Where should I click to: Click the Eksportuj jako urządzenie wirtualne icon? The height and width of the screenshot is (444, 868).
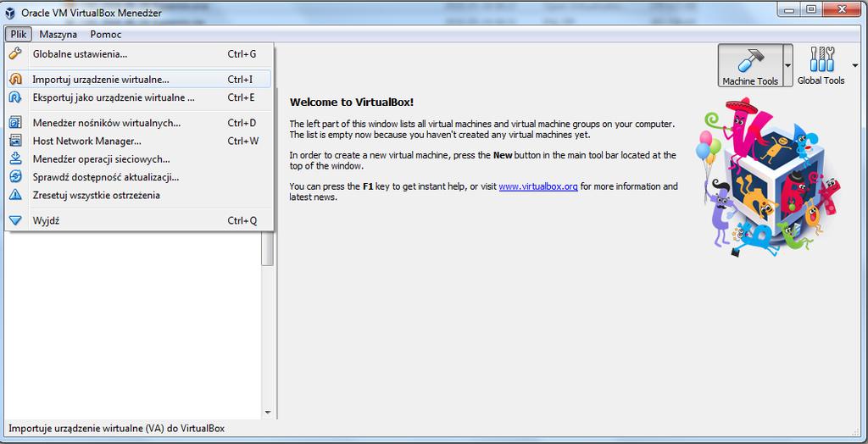pyautogui.click(x=15, y=98)
